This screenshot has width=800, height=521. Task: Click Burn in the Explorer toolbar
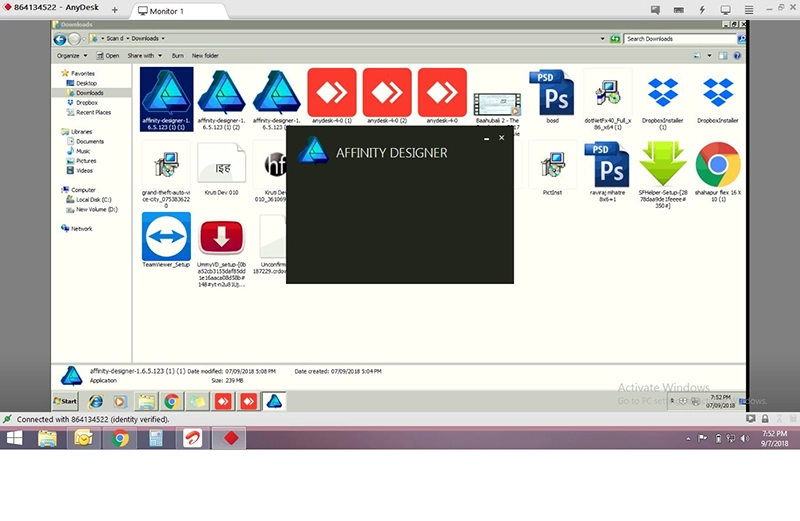178,56
